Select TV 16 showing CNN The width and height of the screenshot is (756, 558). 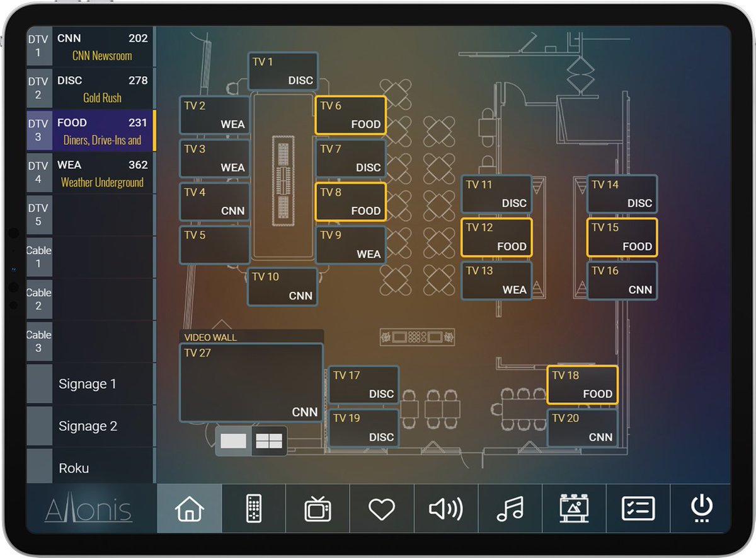point(622,281)
